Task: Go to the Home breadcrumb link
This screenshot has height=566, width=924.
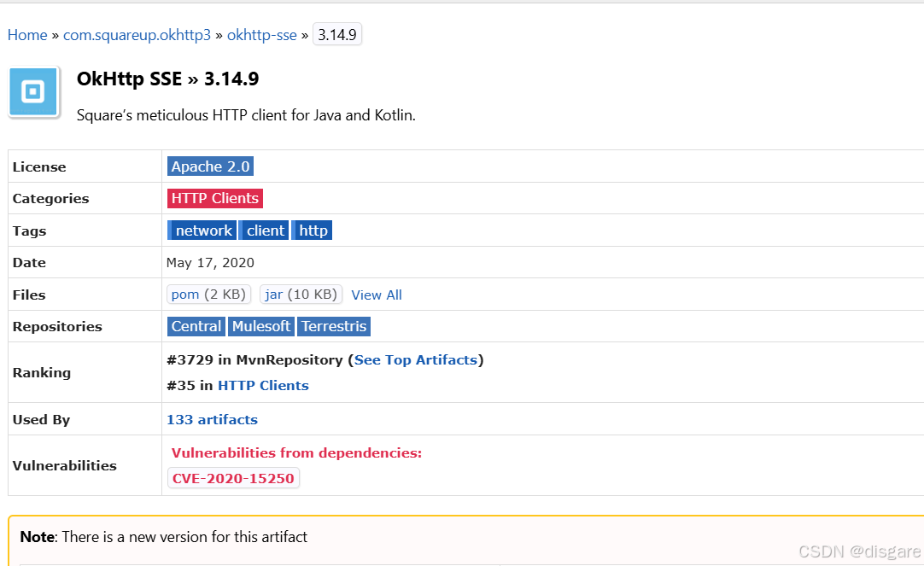Action: tap(27, 35)
